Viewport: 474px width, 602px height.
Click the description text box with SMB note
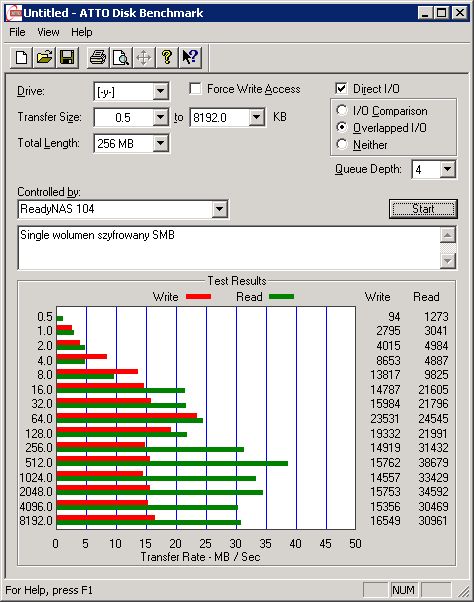(x=230, y=248)
